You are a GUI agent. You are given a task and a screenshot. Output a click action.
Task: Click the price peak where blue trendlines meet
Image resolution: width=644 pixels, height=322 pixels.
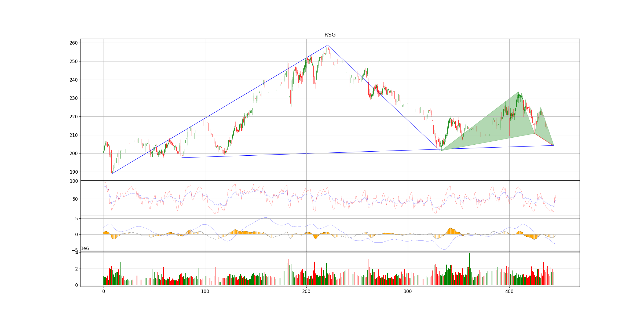tap(328, 45)
